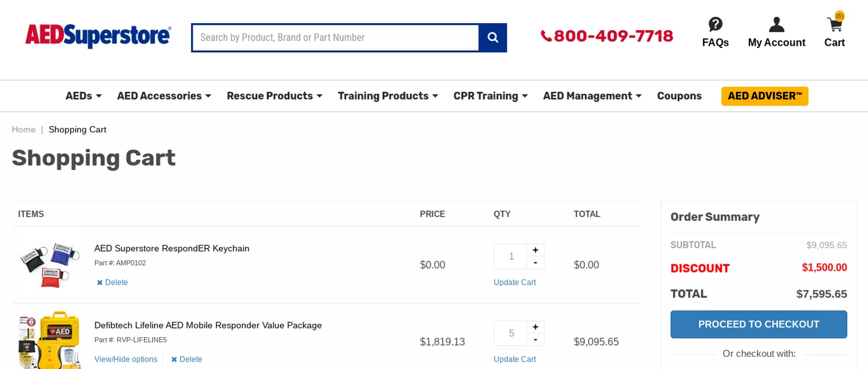Click the Defibtech quantity field
Image resolution: width=868 pixels, height=369 pixels.
tap(510, 333)
